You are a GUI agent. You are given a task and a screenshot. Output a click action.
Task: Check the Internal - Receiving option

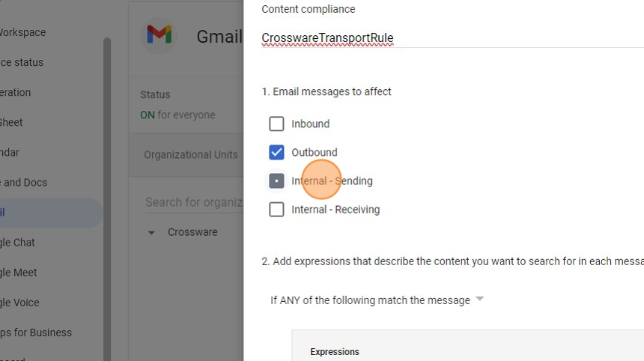coord(276,210)
